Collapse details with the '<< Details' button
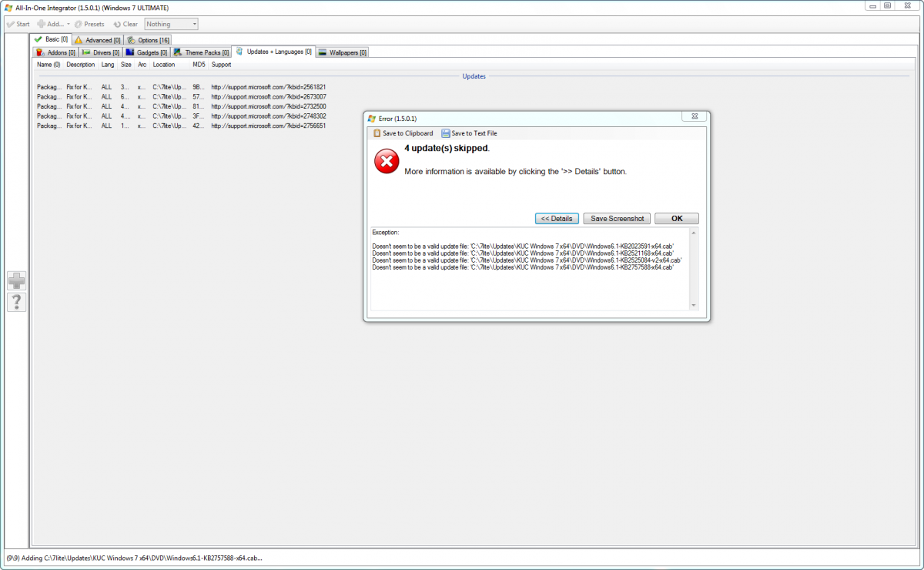The width and height of the screenshot is (924, 570). tap(557, 219)
